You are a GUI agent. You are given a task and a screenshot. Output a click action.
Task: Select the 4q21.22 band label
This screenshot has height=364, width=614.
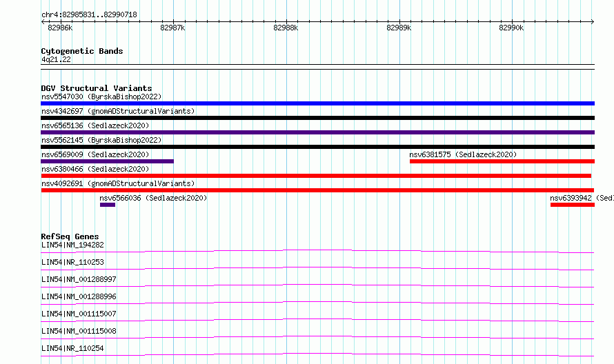tap(56, 59)
